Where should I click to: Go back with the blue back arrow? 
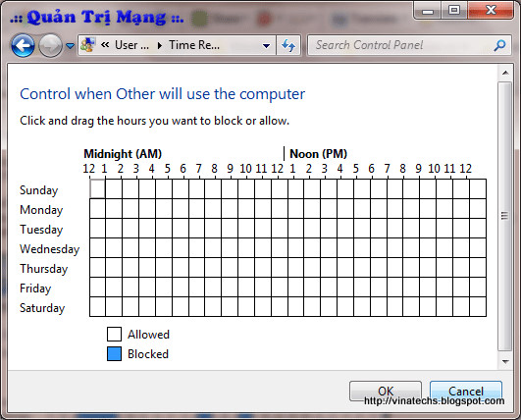tap(23, 45)
